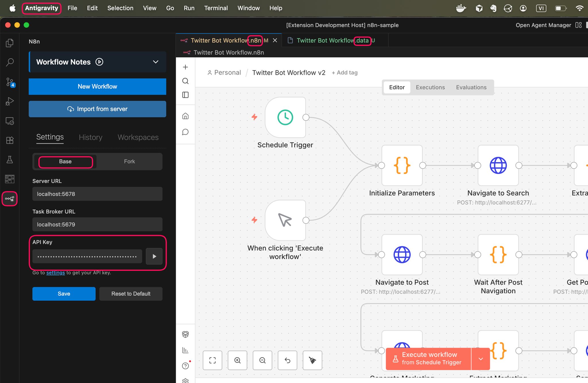The height and width of the screenshot is (383, 588).
Task: Go to n8n home icon
Action: [185, 116]
